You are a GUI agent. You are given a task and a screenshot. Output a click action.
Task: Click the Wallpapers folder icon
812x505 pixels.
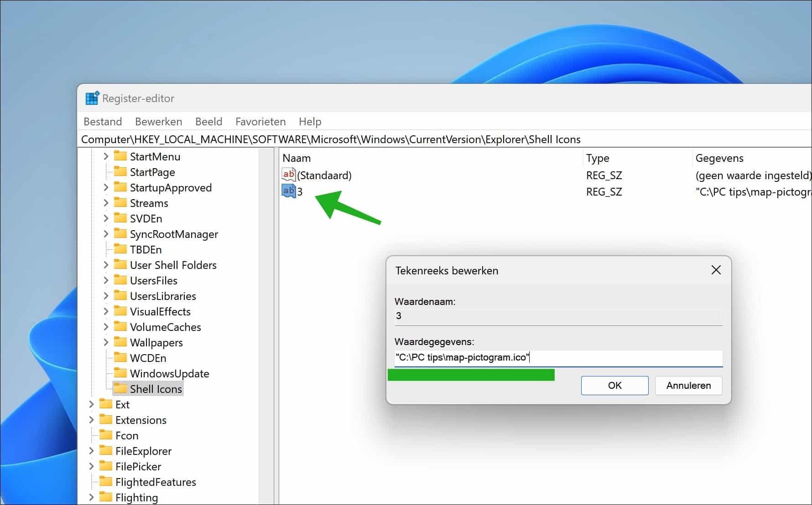[x=120, y=342]
